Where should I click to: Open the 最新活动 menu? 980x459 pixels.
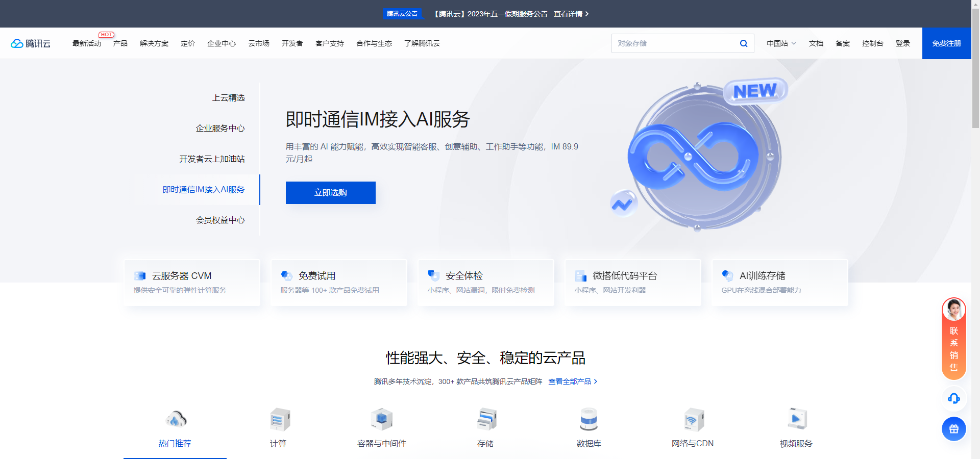[x=87, y=43]
